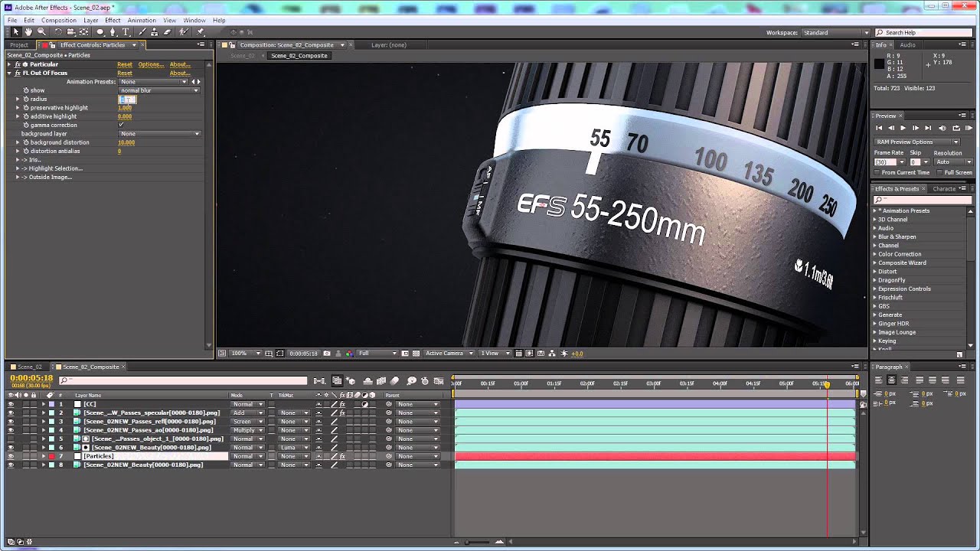Image resolution: width=980 pixels, height=551 pixels.
Task: Show layer 5 object_1 passes layer
Action: click(11, 439)
